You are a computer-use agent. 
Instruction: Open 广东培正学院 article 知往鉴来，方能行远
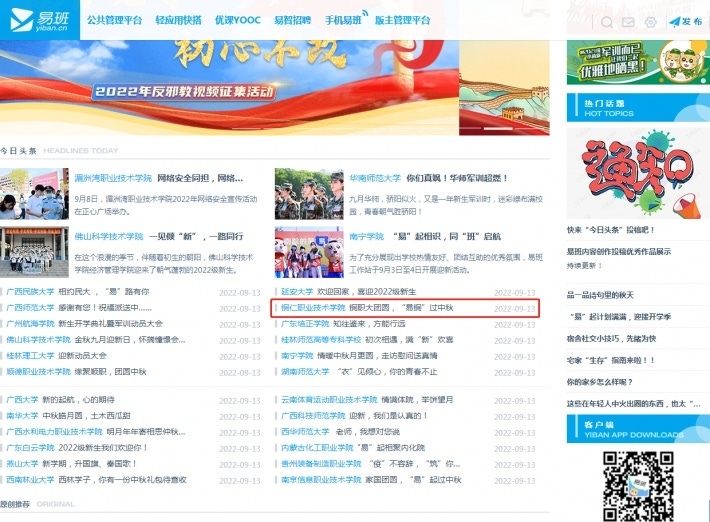pos(369,324)
